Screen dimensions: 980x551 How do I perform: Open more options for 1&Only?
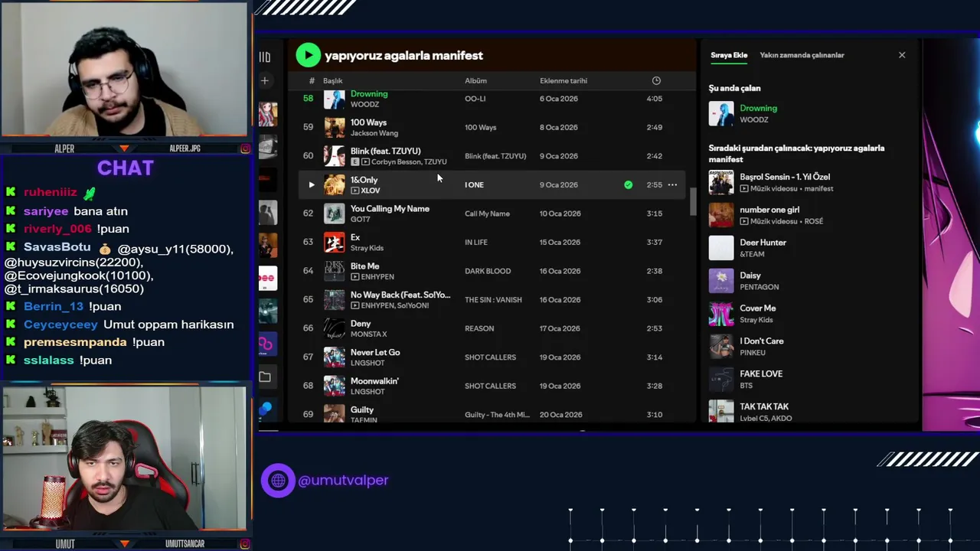coord(672,184)
